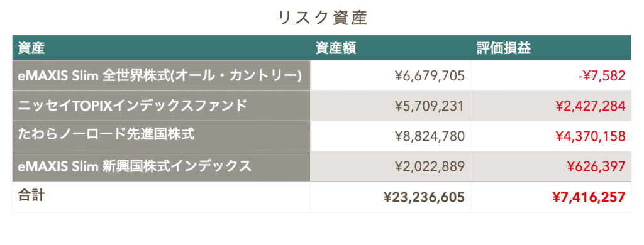Select the たわらノーロード先進国株式 row label
This screenshot has height=245, width=644.
pyautogui.click(x=162, y=136)
